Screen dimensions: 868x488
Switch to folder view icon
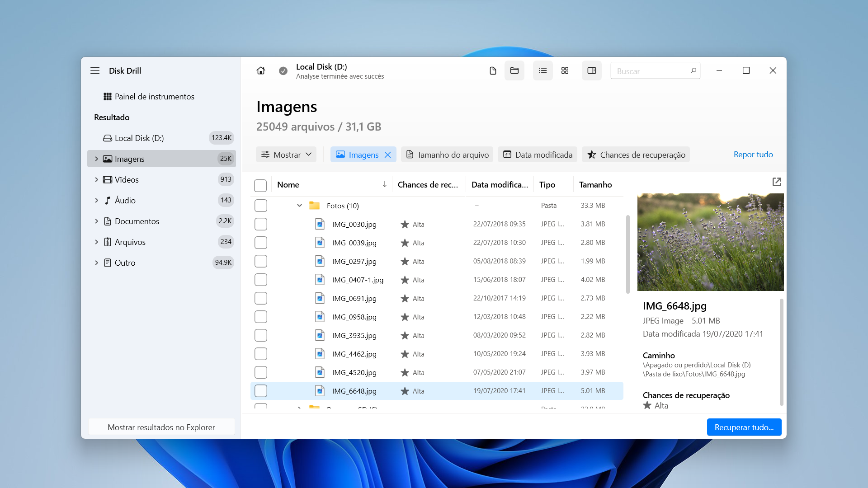[514, 70]
